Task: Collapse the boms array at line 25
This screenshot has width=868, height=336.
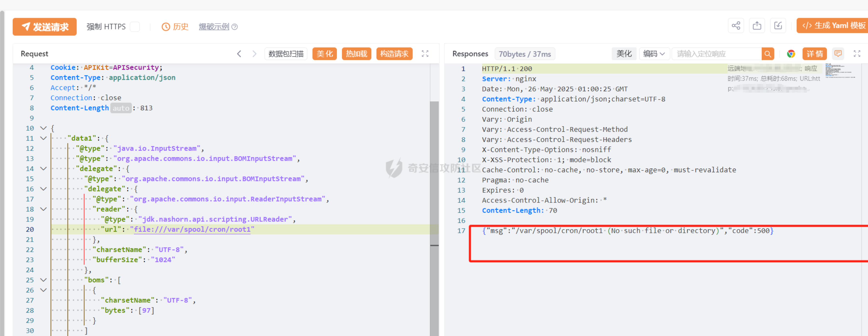Action: 43,280
